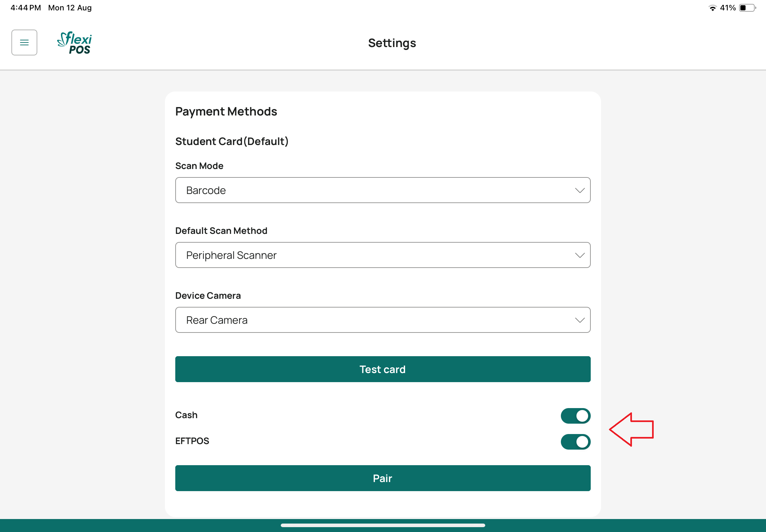Image resolution: width=766 pixels, height=532 pixels.
Task: Click the Device Camera chevron arrow
Action: coord(580,320)
